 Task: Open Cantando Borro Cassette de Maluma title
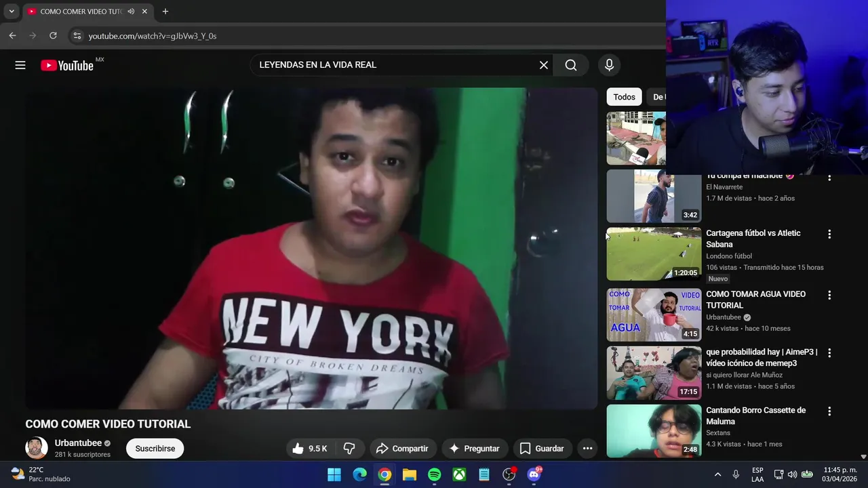click(755, 416)
